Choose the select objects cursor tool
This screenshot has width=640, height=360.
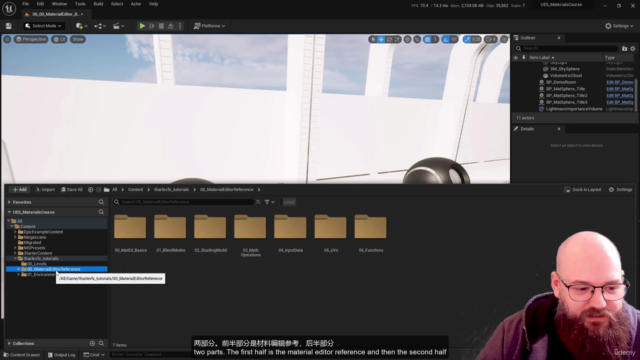[373, 39]
